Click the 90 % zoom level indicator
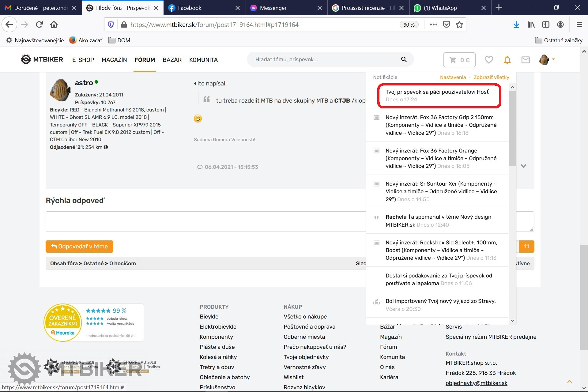Screen dimensions: 588x392 tap(409, 25)
